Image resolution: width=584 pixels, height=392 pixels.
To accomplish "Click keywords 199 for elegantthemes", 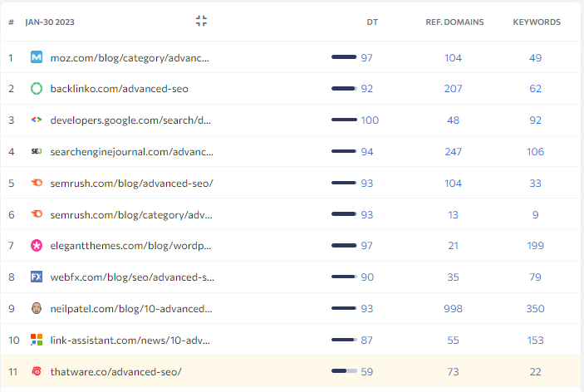I will (535, 246).
